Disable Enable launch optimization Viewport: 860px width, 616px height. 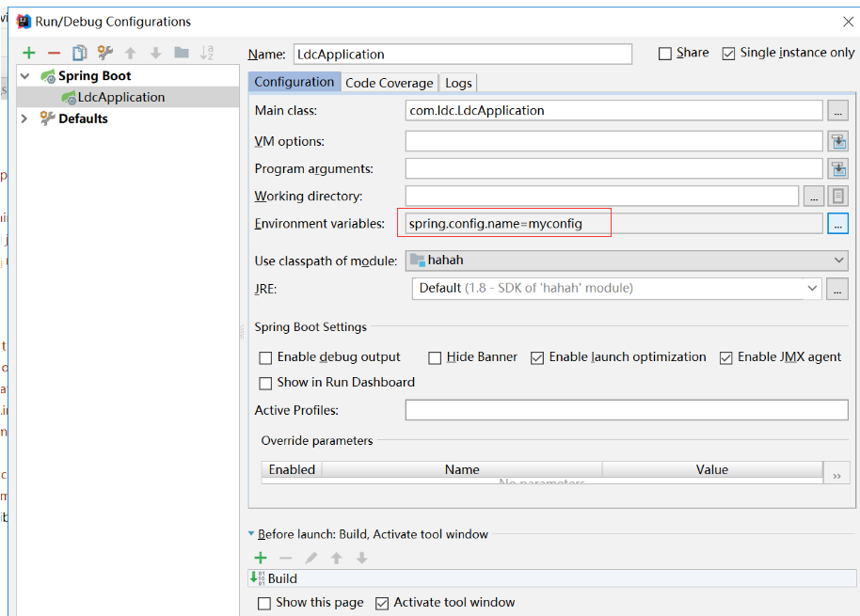click(537, 358)
